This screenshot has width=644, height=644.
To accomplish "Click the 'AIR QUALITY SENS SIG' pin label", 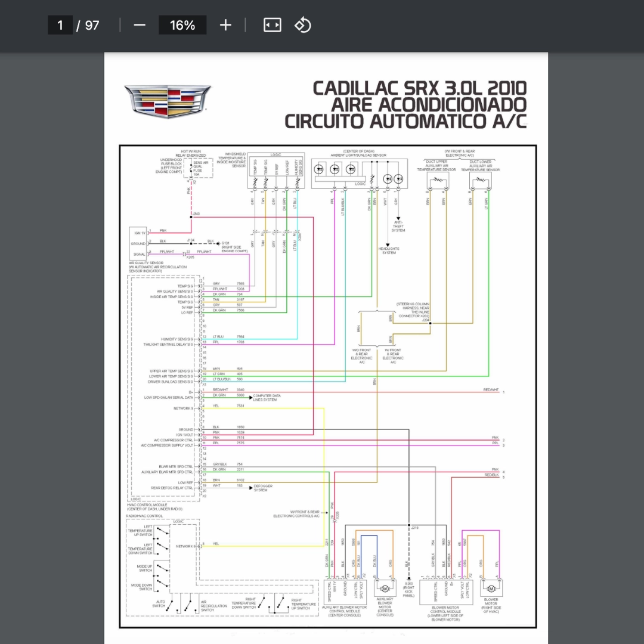I will pyautogui.click(x=175, y=291).
